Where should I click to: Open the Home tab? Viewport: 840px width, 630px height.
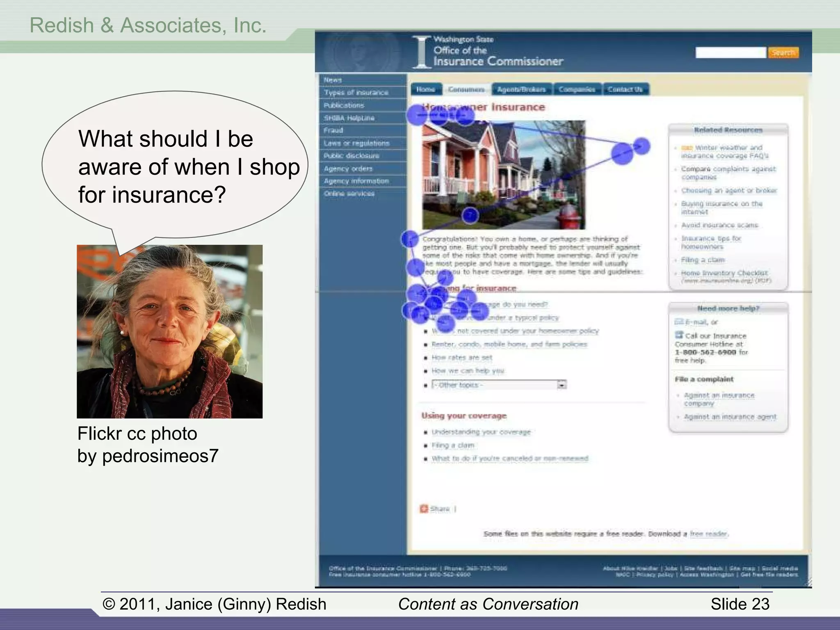(426, 89)
